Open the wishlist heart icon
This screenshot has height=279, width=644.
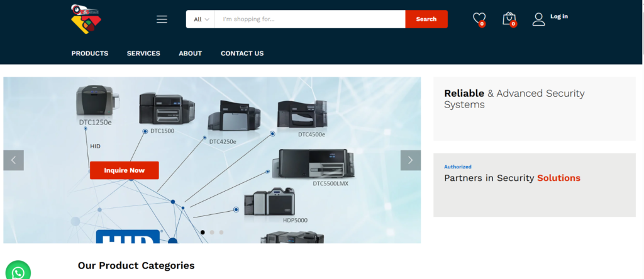click(x=479, y=19)
